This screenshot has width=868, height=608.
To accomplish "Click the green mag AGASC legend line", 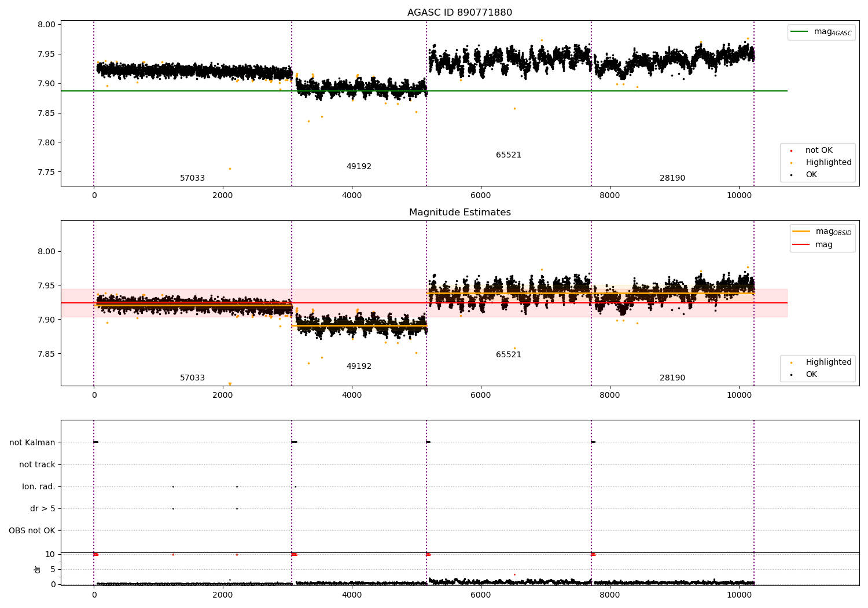I will pos(800,32).
